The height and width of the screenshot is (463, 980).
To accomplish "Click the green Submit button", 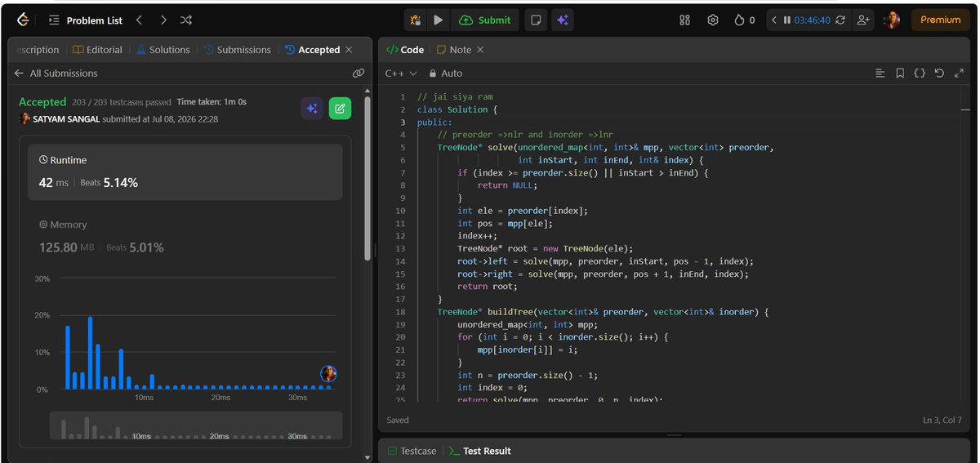I will tap(485, 20).
